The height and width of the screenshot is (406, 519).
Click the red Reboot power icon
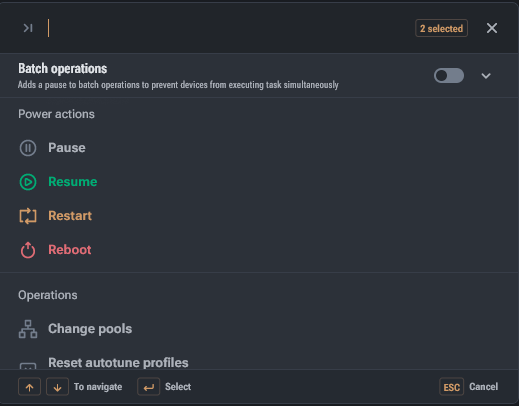(x=28, y=250)
